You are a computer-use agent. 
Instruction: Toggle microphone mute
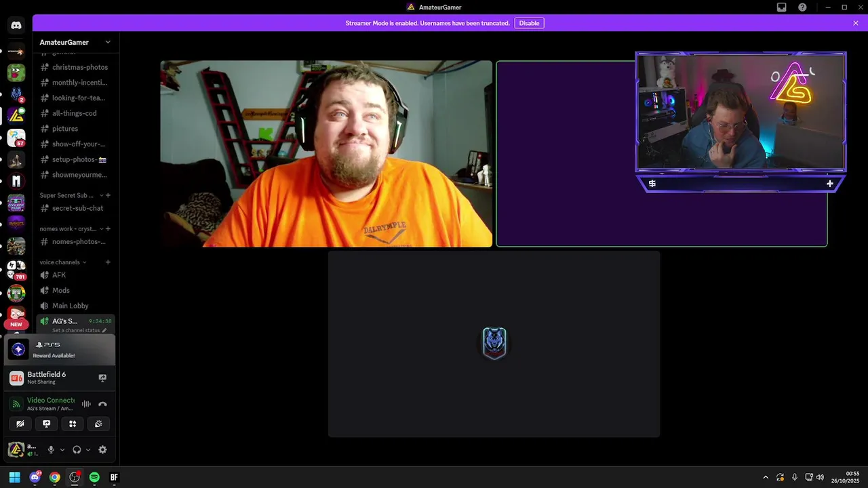pyautogui.click(x=50, y=449)
